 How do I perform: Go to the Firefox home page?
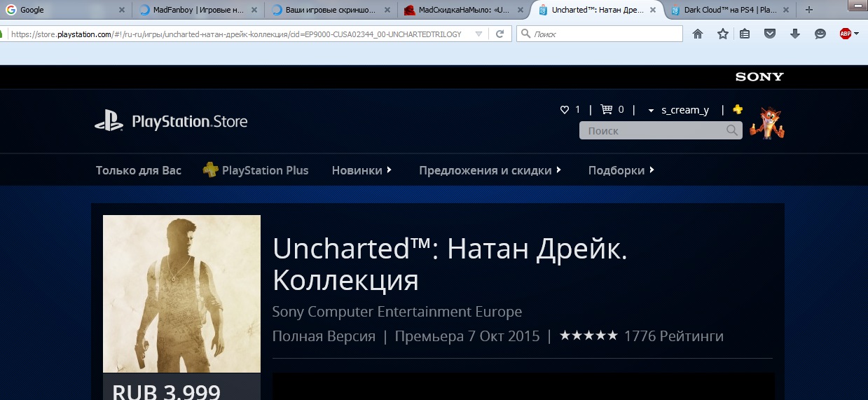tap(698, 34)
